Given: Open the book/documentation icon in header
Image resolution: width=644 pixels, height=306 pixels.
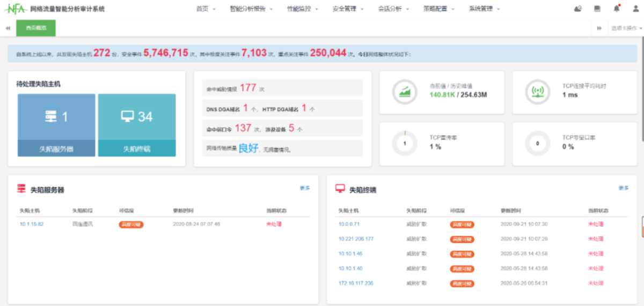Looking at the screenshot, I should tap(597, 9).
